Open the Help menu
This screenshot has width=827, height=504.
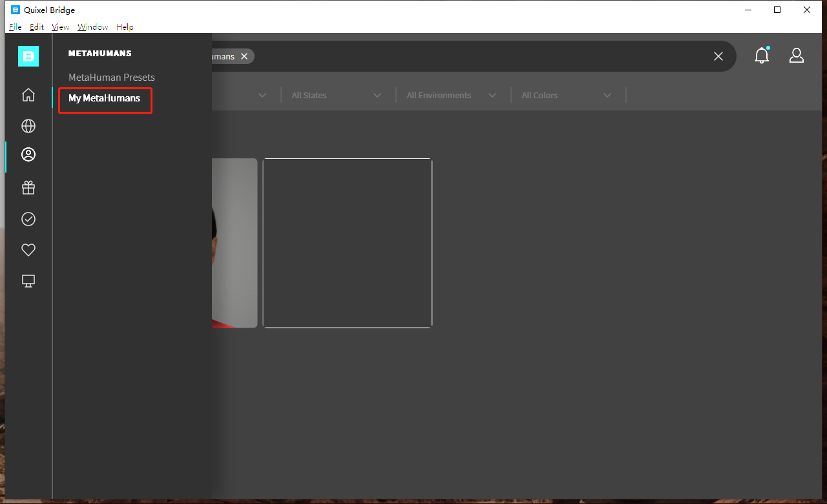click(125, 27)
